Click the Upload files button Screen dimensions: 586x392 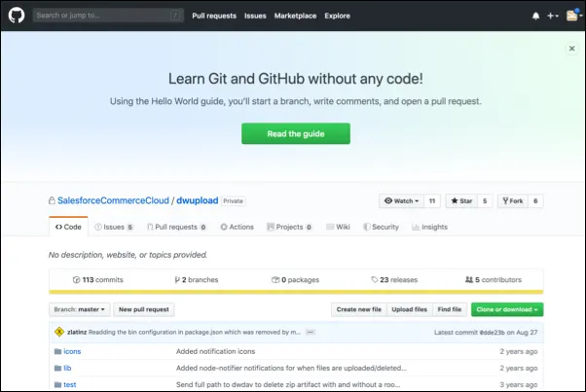point(409,309)
